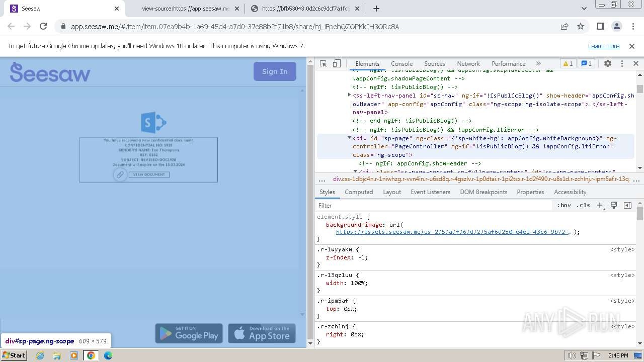Dismiss the Chrome update notification bar
The image size is (644, 362).
click(632, 46)
